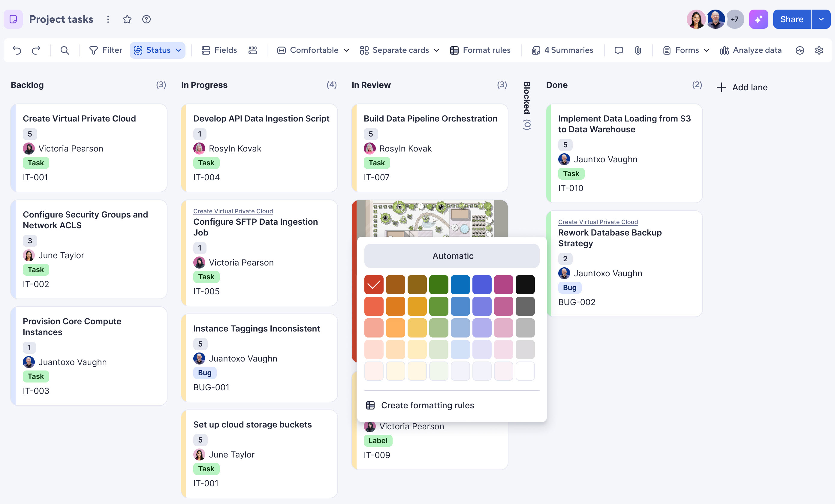Open the comments speech bubble icon
The height and width of the screenshot is (504, 835).
coord(619,50)
